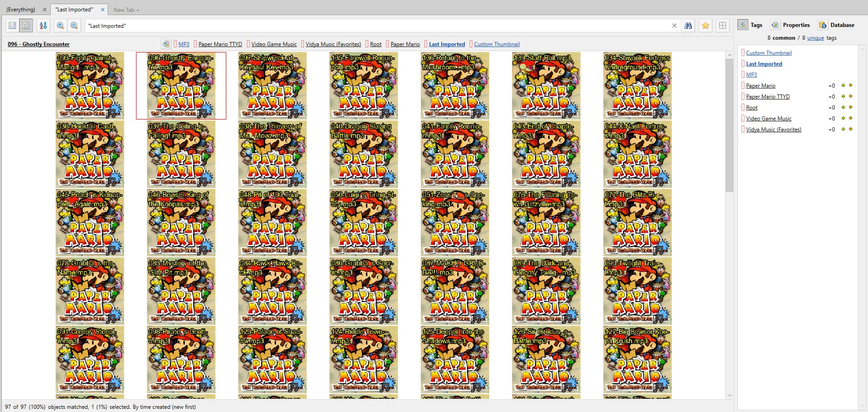This screenshot has width=868, height=412.
Task: Click the dashed grid selection icon
Action: tap(722, 26)
